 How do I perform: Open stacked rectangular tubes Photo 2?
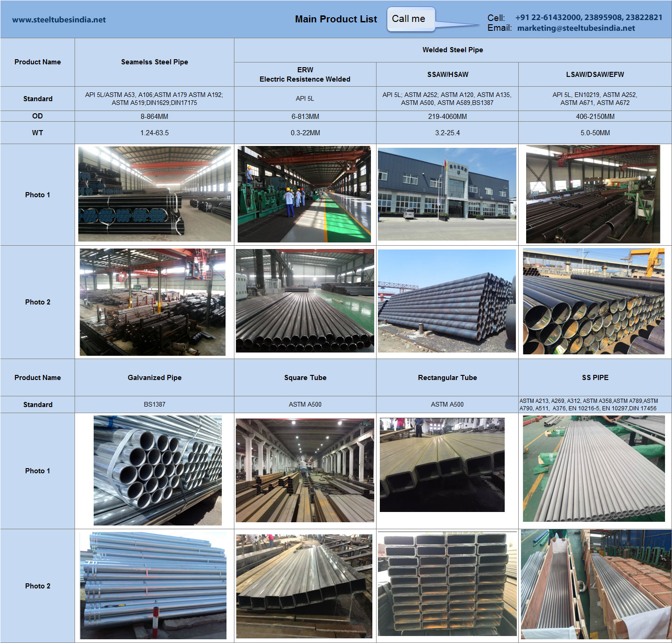pyautogui.click(x=447, y=584)
